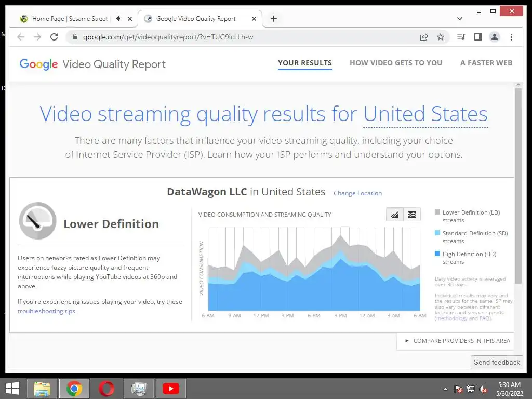
Task: Open the Chrome three-dot menu
Action: click(511, 37)
